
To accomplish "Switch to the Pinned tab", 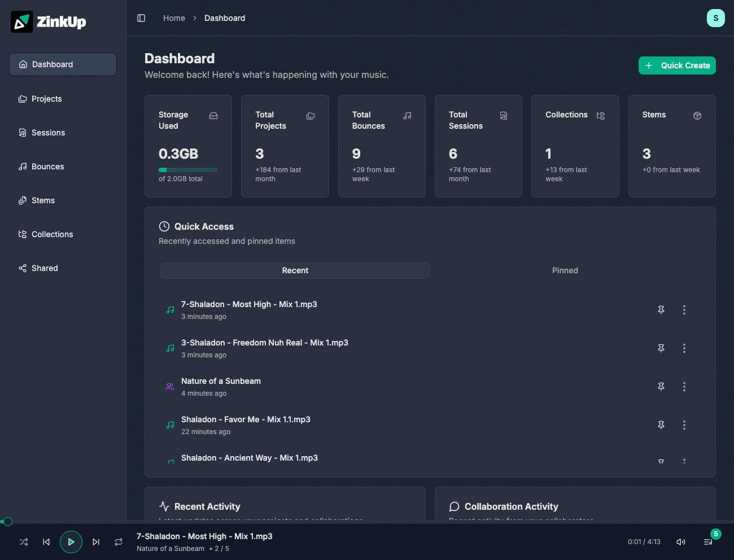I will point(565,270).
